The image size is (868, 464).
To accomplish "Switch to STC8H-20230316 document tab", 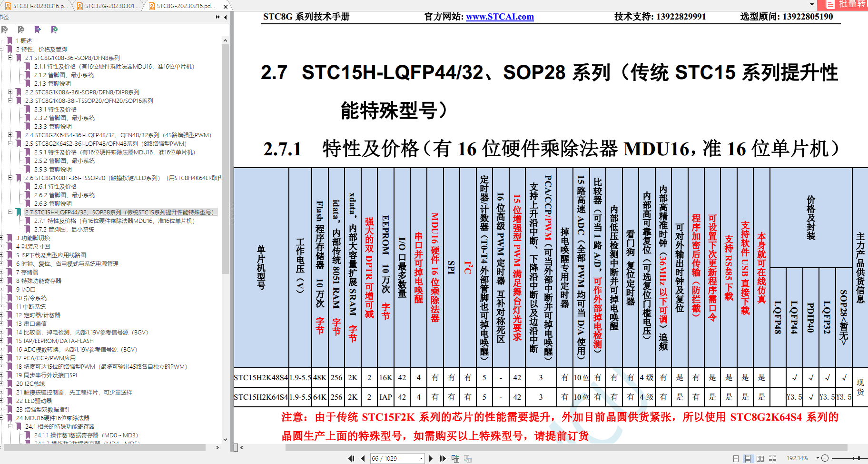I will click(36, 6).
